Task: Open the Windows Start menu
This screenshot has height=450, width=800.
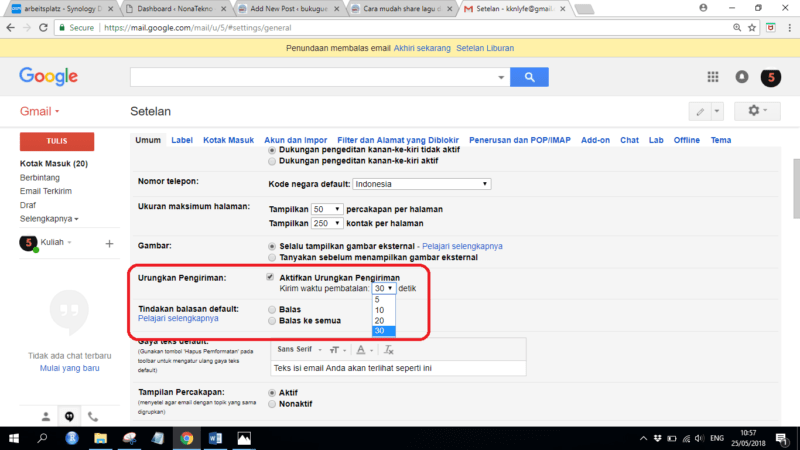Action: click(14, 438)
